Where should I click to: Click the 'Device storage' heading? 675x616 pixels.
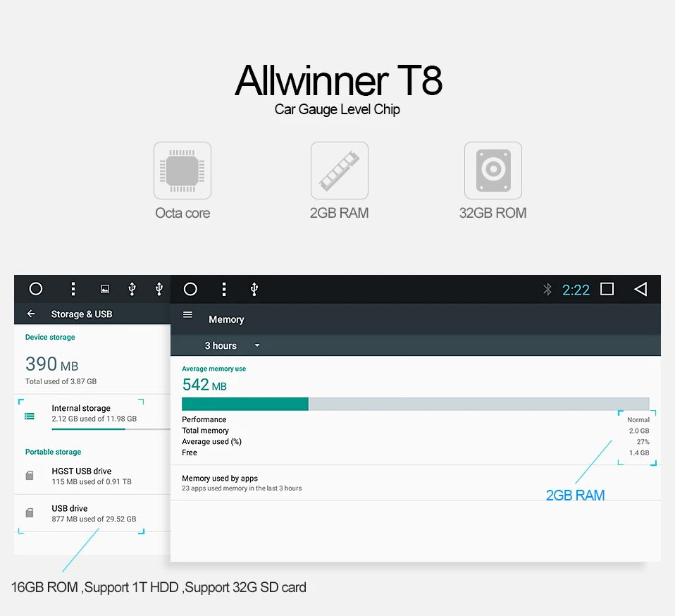50,337
